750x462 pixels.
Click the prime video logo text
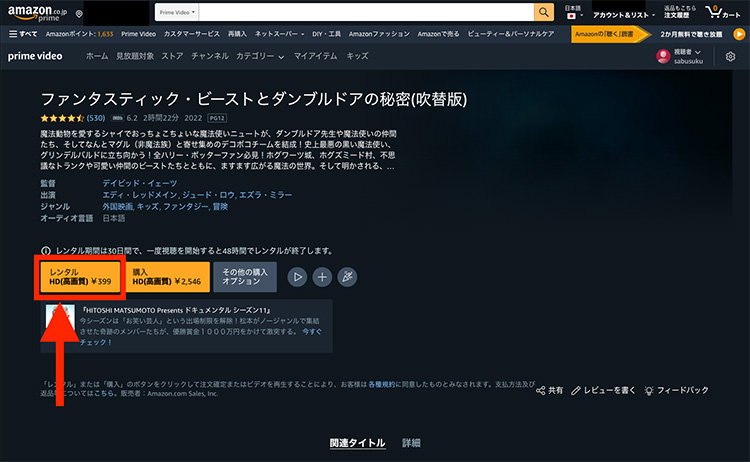pyautogui.click(x=35, y=56)
